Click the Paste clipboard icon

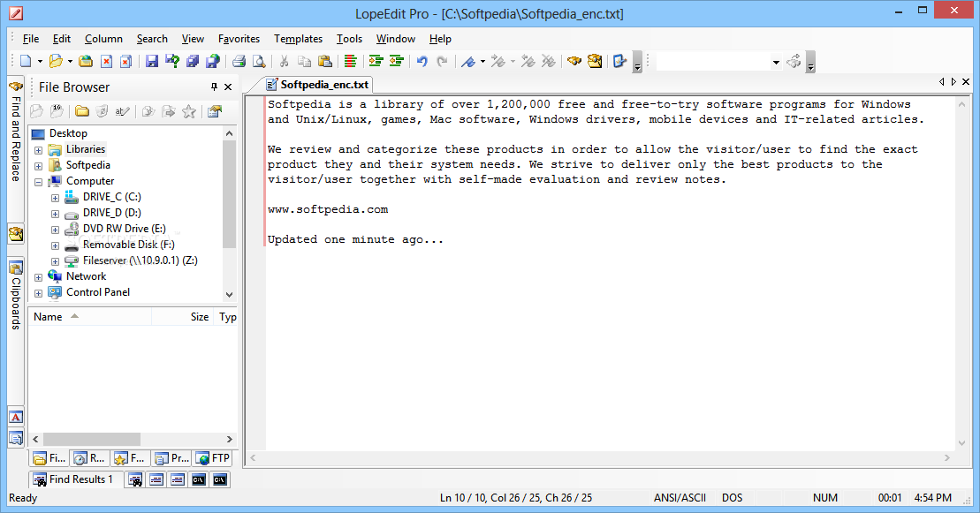coord(325,61)
